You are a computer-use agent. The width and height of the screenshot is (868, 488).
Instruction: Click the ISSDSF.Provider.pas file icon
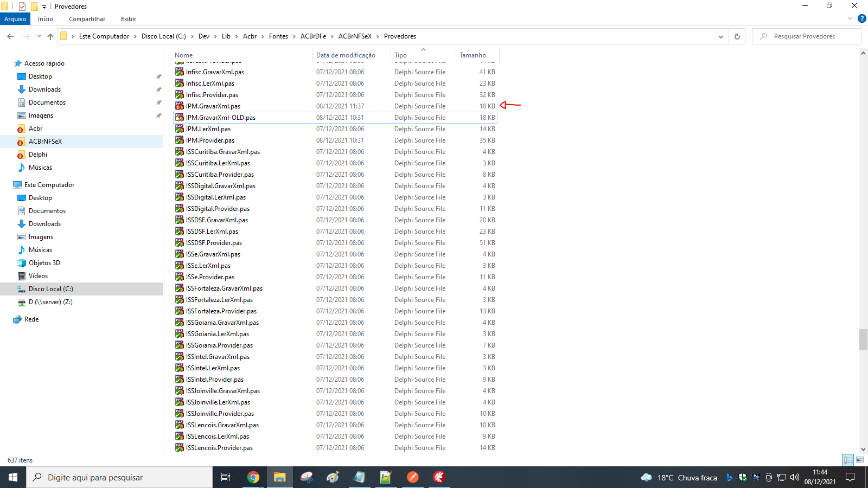pos(180,243)
